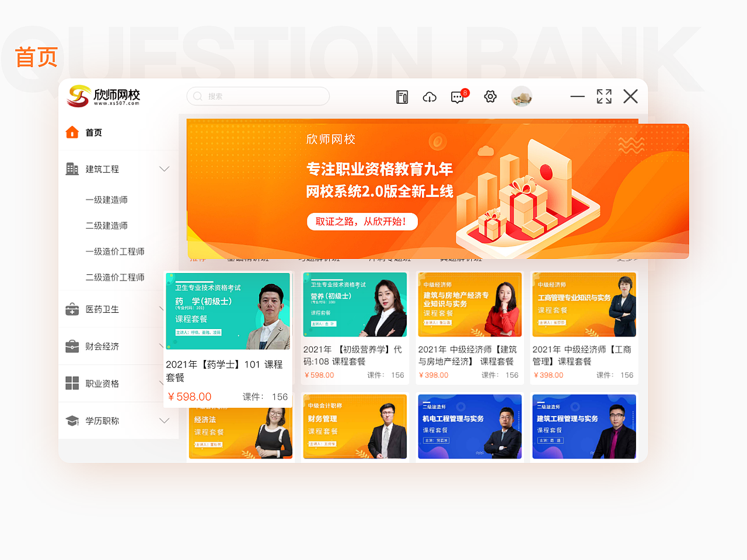Click the medical kit icon beside 医药卫生
Image resolution: width=747 pixels, height=560 pixels.
point(72,309)
